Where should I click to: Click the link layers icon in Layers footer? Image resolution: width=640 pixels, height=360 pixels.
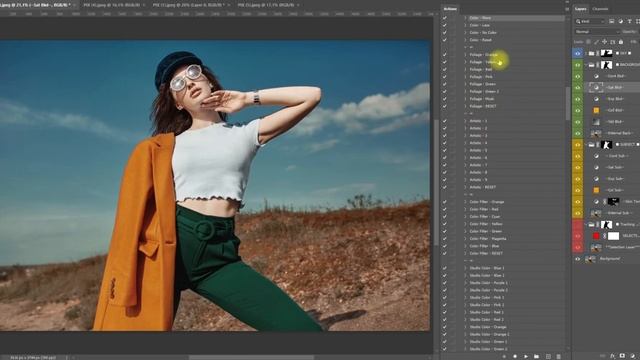[602, 356]
